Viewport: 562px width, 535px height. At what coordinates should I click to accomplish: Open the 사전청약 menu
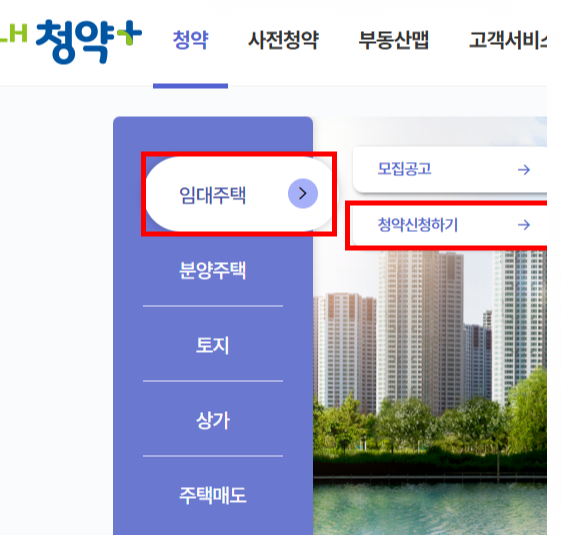click(x=284, y=40)
